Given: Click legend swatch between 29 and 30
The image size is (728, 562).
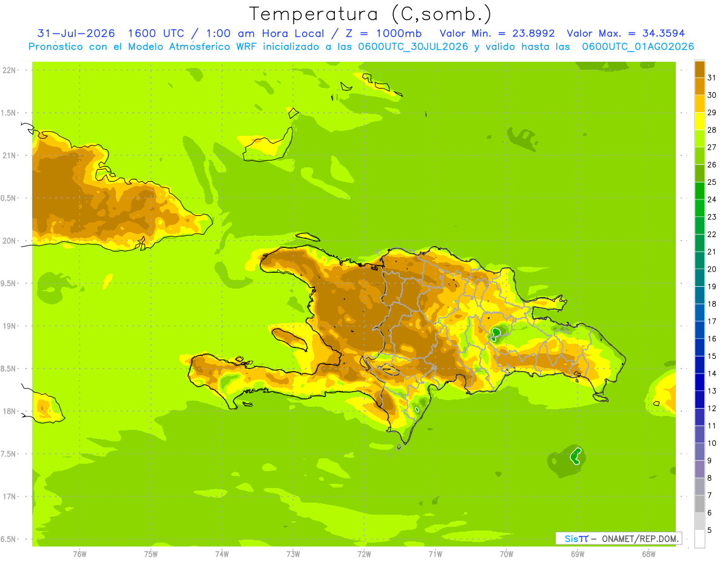Looking at the screenshot, I should (x=699, y=103).
